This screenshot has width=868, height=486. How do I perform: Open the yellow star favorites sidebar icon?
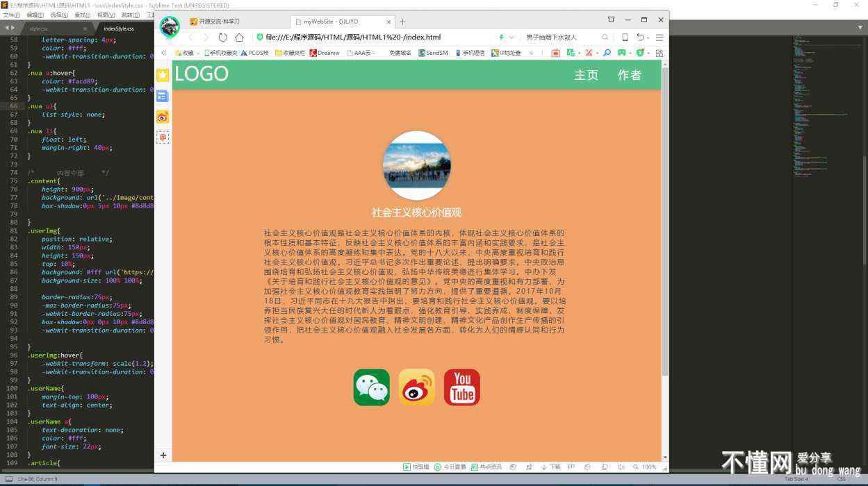tap(163, 75)
